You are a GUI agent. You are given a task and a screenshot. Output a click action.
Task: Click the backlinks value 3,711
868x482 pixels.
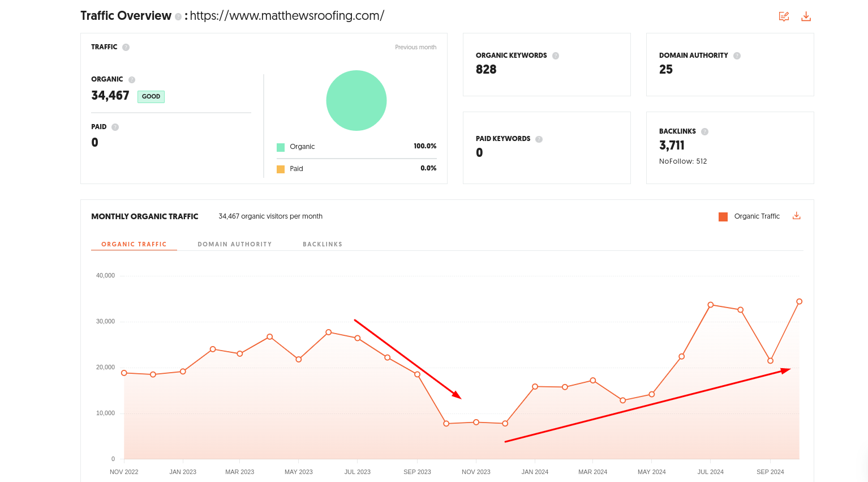(672, 145)
